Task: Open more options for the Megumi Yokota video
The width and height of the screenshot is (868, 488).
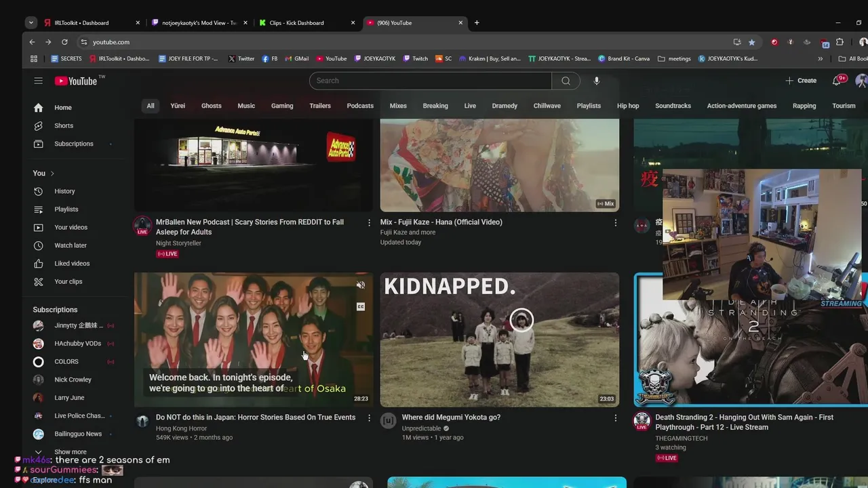Action: [616, 418]
